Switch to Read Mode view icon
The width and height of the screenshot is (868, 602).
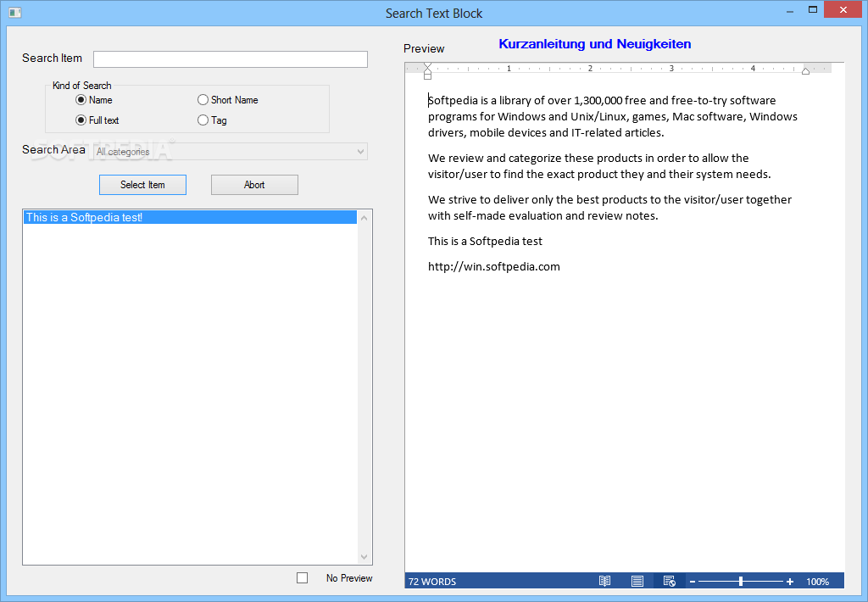tap(604, 581)
